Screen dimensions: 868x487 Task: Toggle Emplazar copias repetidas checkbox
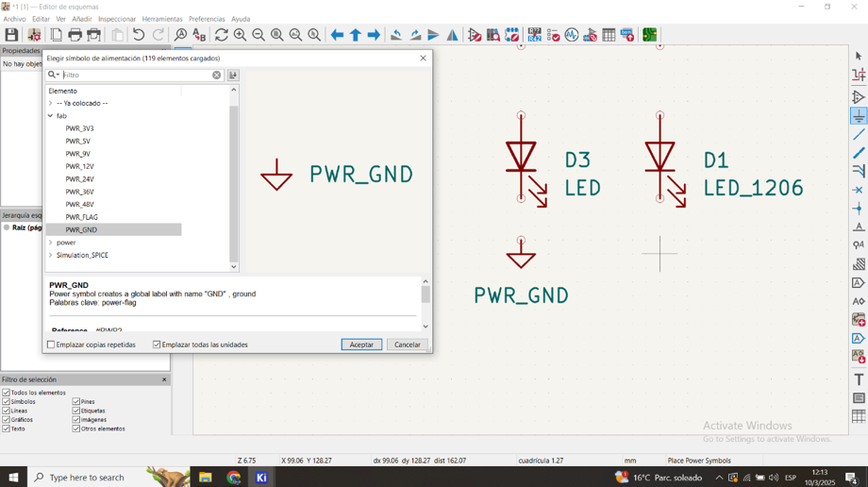(51, 344)
